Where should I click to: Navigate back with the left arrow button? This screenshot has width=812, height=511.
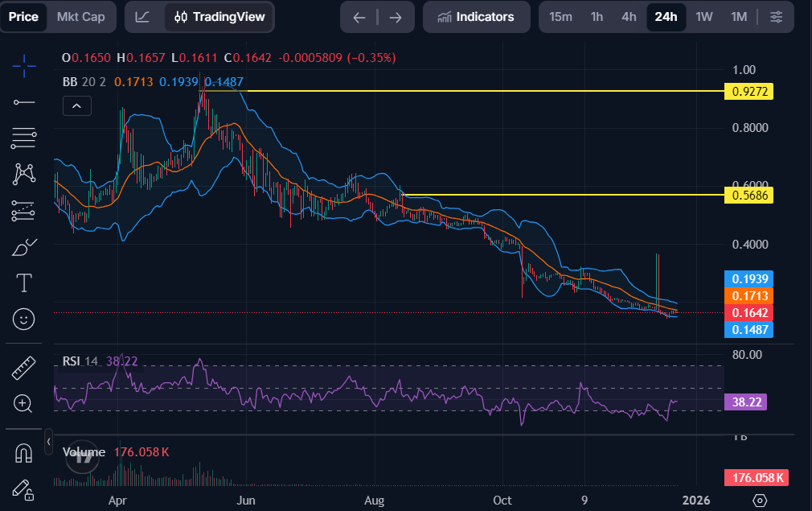pyautogui.click(x=359, y=16)
